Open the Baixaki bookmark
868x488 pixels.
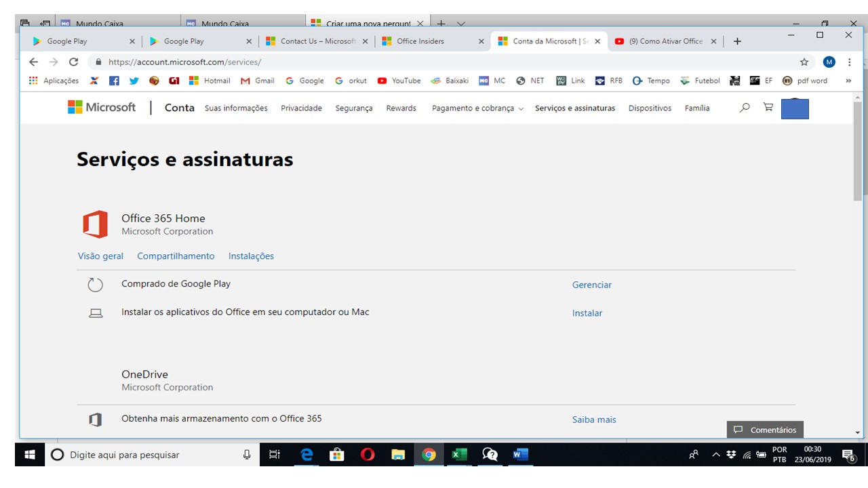pos(450,81)
